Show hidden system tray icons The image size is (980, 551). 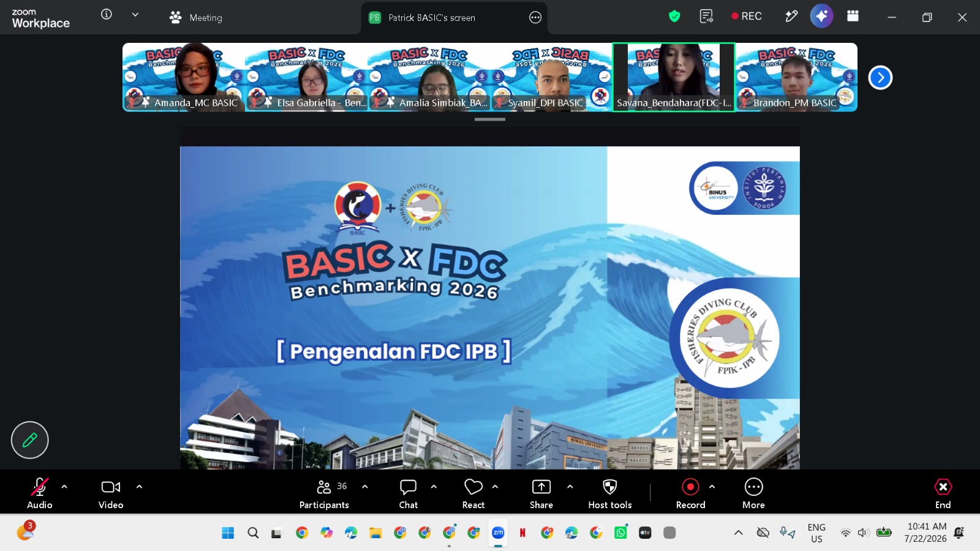(739, 533)
